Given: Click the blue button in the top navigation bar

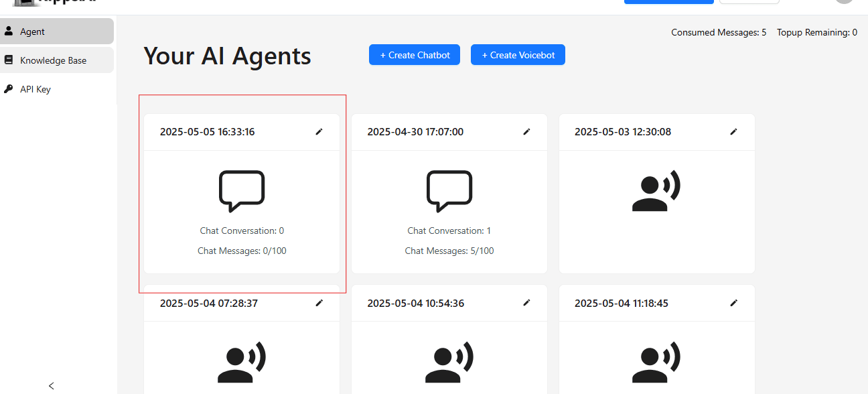Looking at the screenshot, I should [668, 1].
